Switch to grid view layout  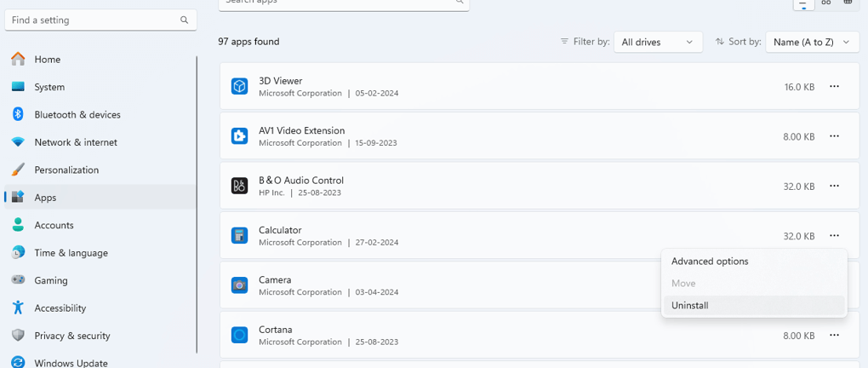[x=826, y=3]
